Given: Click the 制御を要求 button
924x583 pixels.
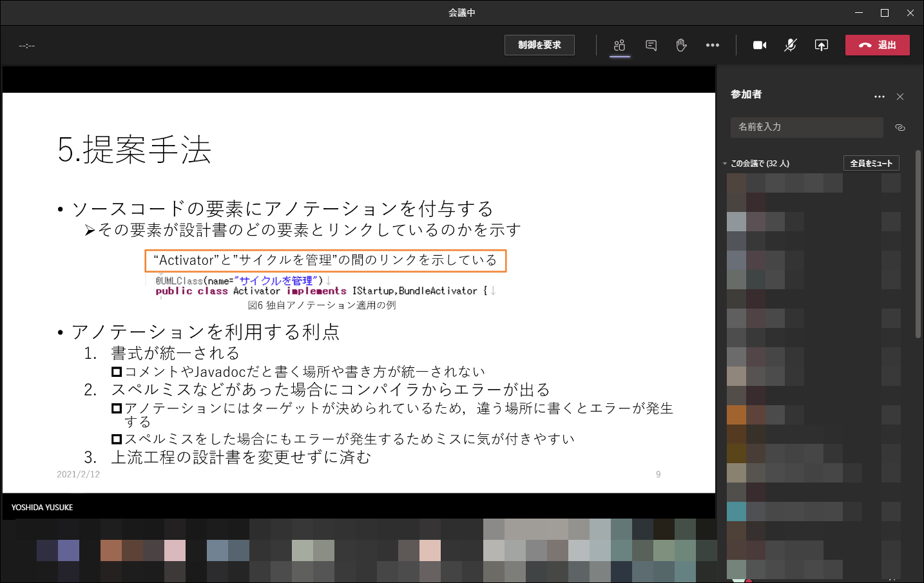Looking at the screenshot, I should click(x=539, y=45).
